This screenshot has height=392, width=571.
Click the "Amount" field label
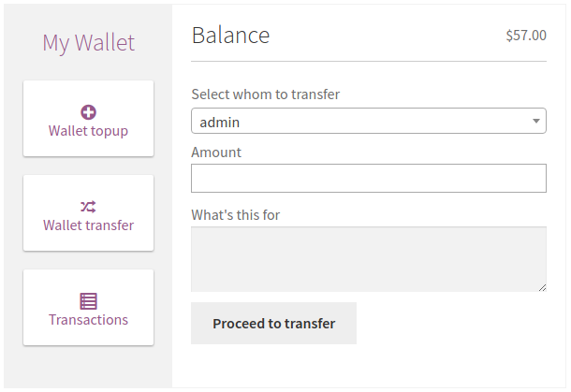pyautogui.click(x=216, y=152)
